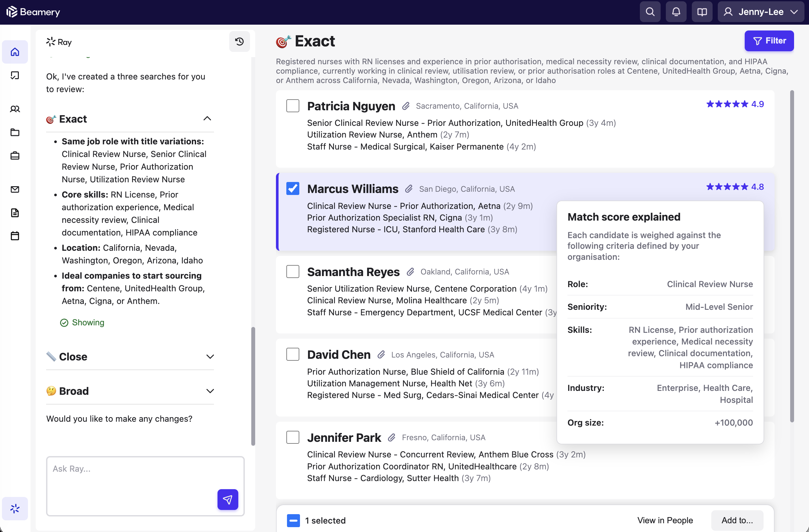
Task: Click 'Match score explained' heading
Action: pos(624,217)
